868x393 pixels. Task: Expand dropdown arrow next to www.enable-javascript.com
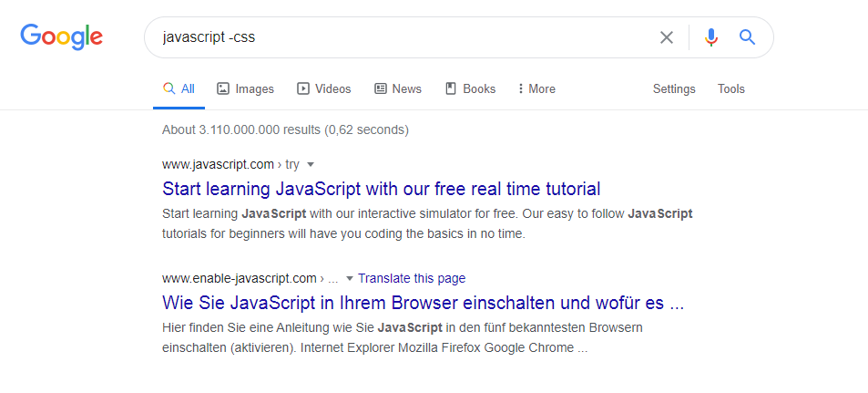click(350, 278)
